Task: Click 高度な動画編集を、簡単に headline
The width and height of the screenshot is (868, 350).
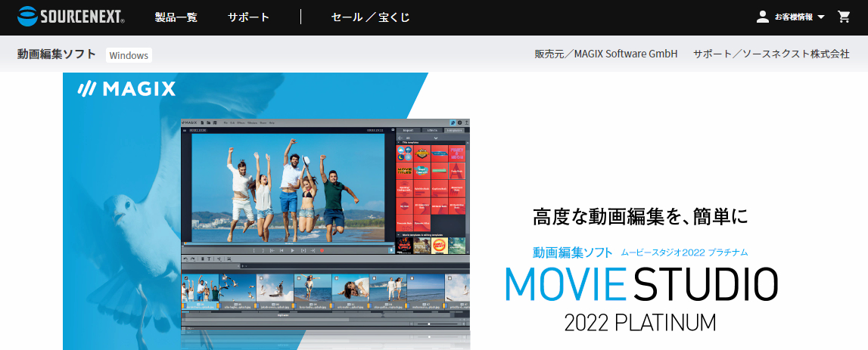Action: [x=640, y=216]
